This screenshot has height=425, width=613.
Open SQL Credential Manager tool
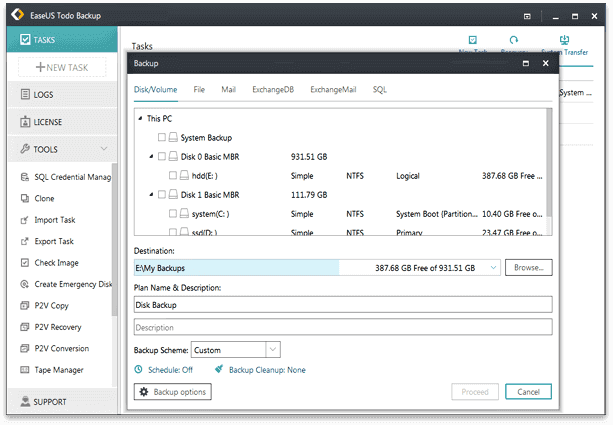click(70, 177)
